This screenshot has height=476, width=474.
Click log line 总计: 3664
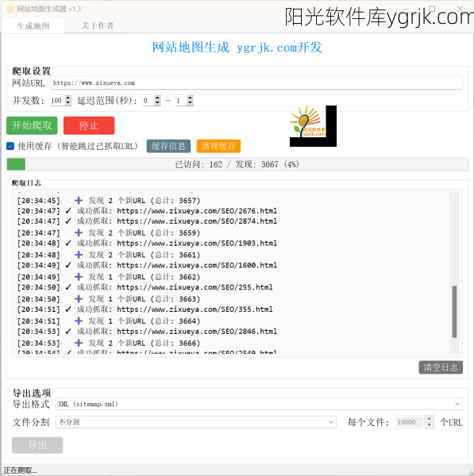tap(109, 321)
